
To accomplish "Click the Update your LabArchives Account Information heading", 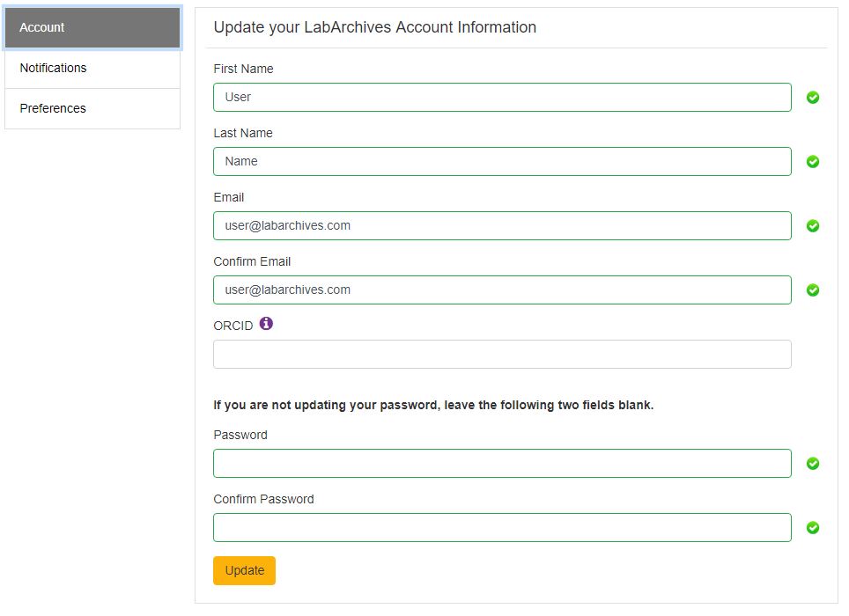I will (x=374, y=27).
